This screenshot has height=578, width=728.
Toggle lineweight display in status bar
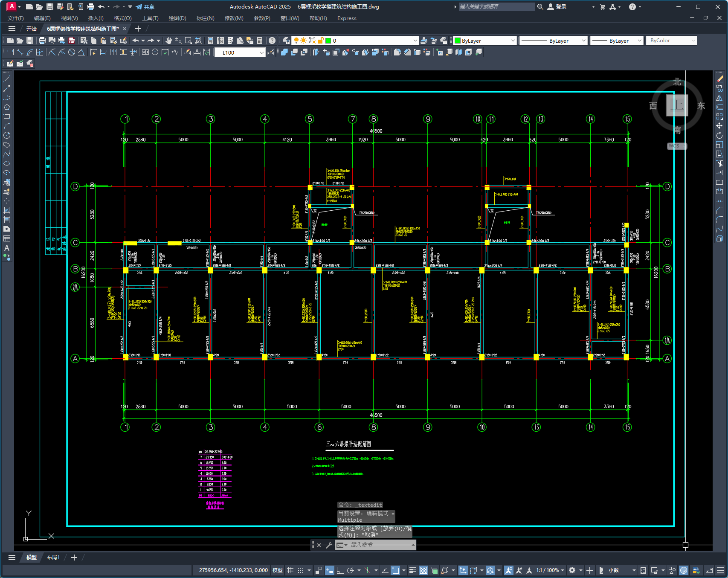[x=412, y=570]
